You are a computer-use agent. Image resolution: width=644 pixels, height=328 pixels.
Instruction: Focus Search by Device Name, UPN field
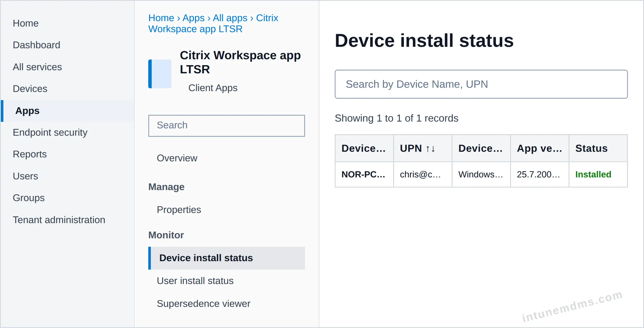(481, 84)
